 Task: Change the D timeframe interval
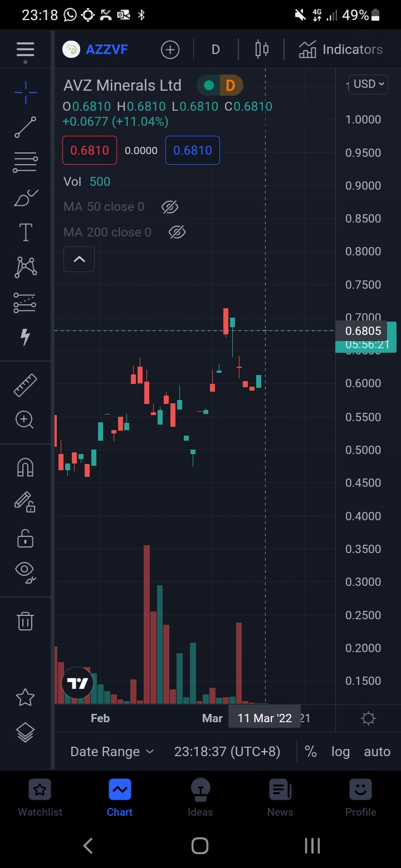coord(216,50)
